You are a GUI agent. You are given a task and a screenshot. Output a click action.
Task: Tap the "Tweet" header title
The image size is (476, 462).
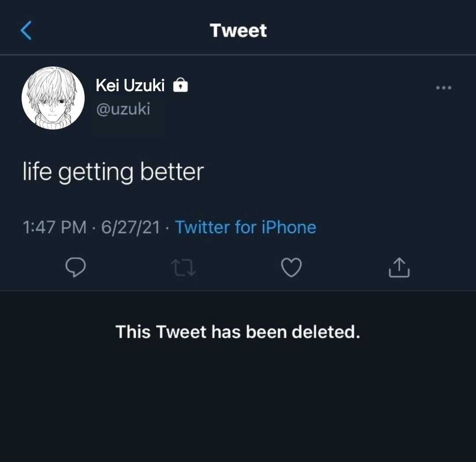pyautogui.click(x=238, y=30)
